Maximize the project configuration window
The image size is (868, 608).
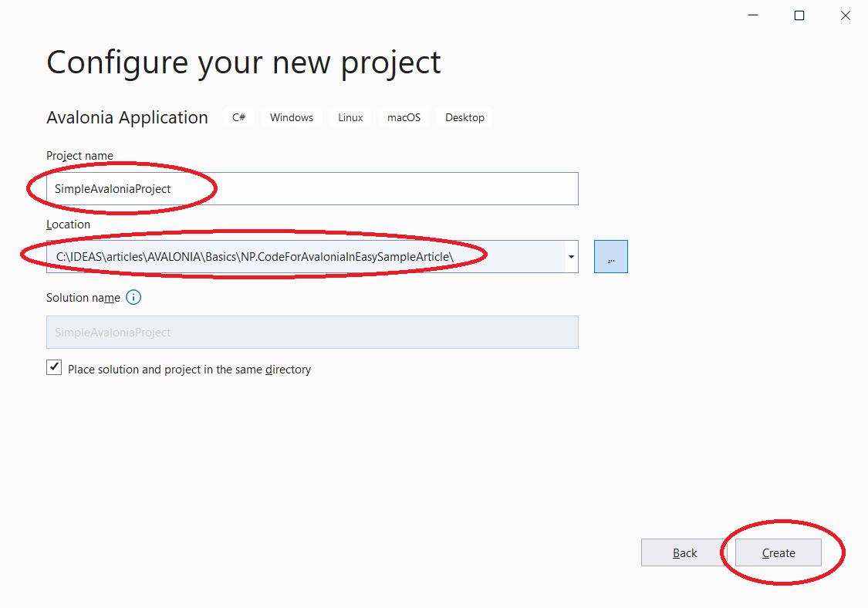pyautogui.click(x=799, y=15)
